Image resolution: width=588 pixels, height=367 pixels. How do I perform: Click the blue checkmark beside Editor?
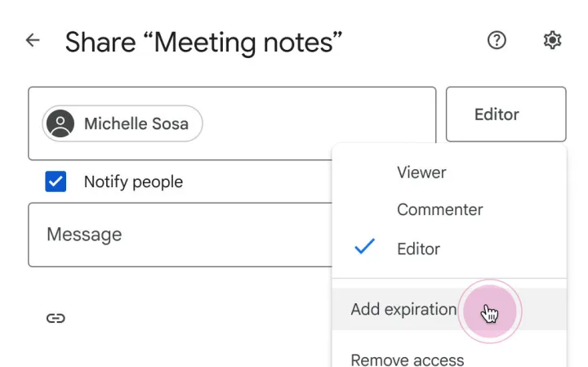[364, 248]
